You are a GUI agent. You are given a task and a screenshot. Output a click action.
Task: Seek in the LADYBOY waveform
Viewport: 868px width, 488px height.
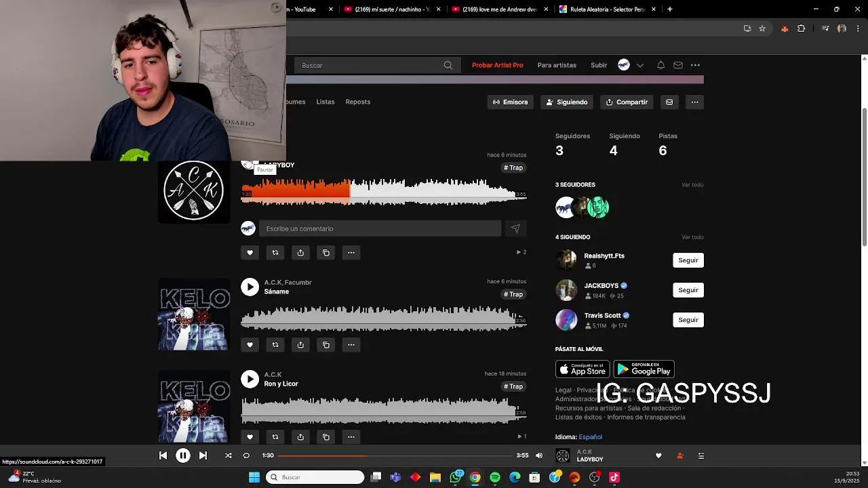tap(384, 191)
